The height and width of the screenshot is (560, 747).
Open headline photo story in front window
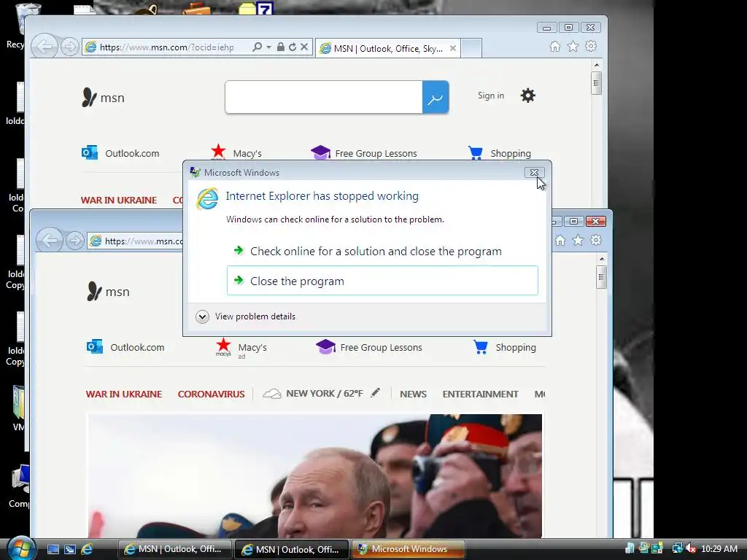[x=314, y=475]
